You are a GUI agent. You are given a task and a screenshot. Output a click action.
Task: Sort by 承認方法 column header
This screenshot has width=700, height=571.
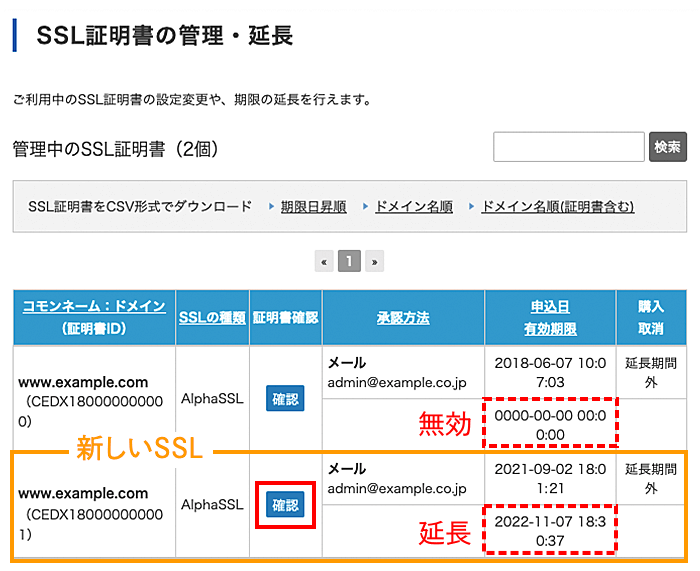403,318
